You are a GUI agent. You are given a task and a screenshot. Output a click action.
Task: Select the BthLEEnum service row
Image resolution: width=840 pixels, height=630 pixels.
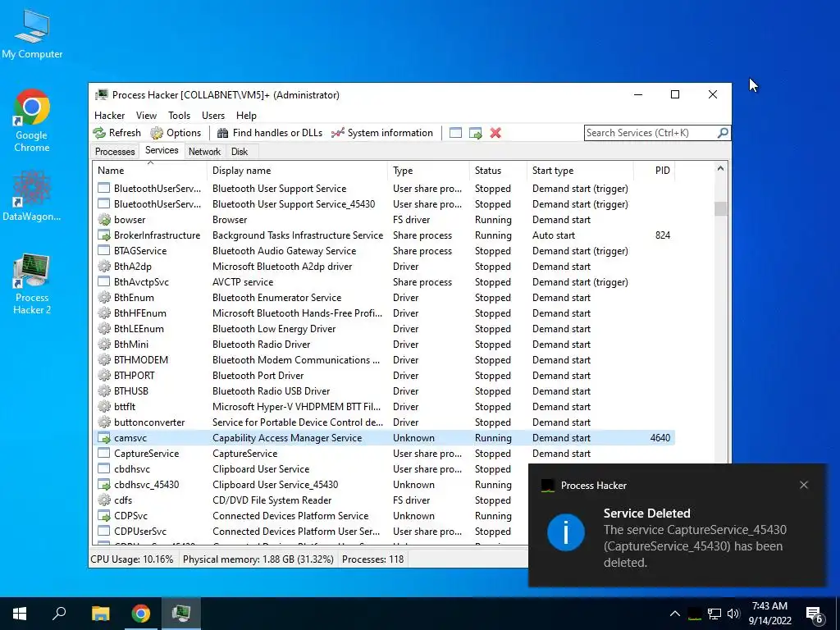pyautogui.click(x=384, y=329)
